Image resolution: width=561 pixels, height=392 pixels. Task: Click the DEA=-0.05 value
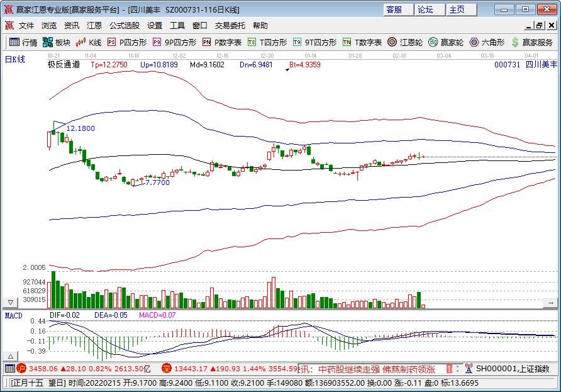(111, 315)
